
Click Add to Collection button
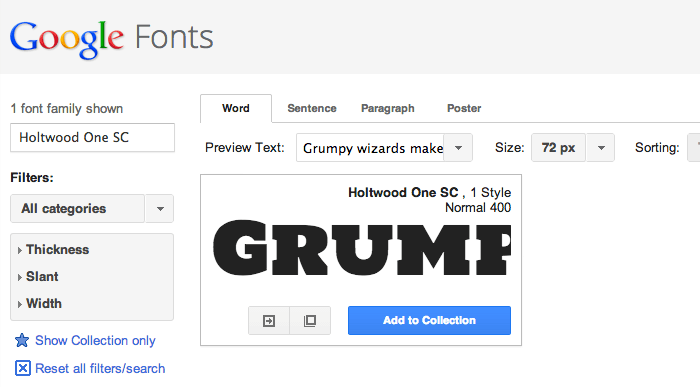coord(429,320)
